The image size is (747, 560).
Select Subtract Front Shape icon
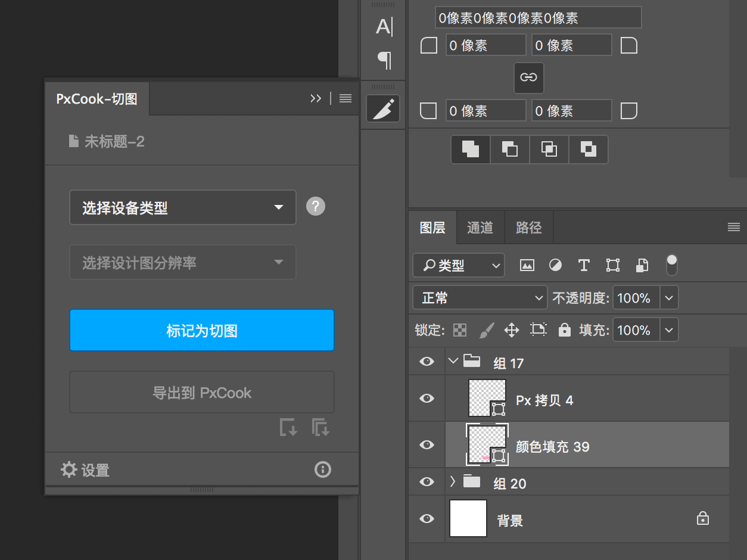(x=509, y=149)
